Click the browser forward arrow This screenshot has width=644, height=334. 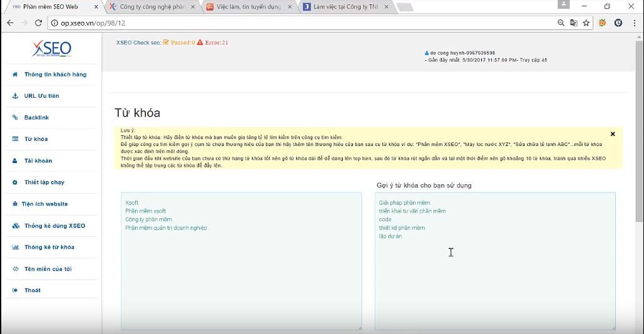24,23
